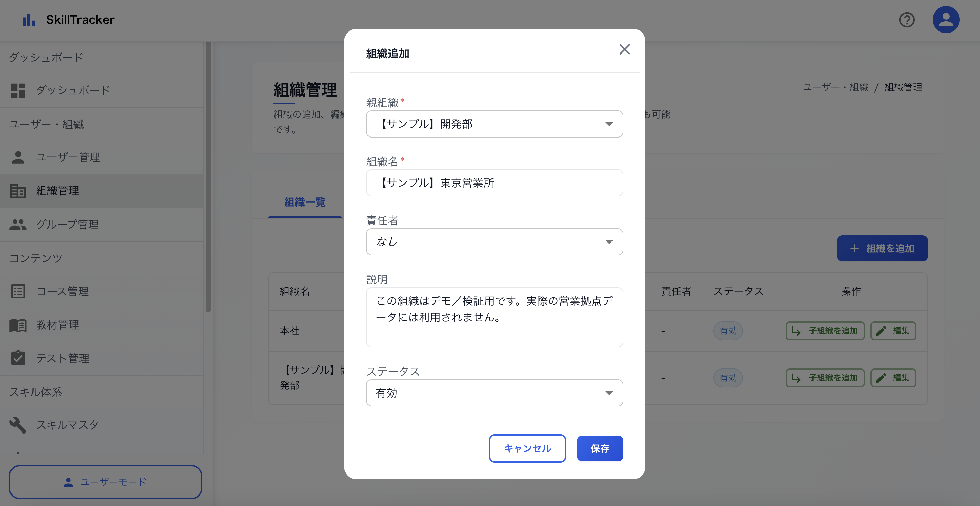The width and height of the screenshot is (980, 506).
Task: Open the 親組織 dropdown
Action: pyautogui.click(x=494, y=124)
